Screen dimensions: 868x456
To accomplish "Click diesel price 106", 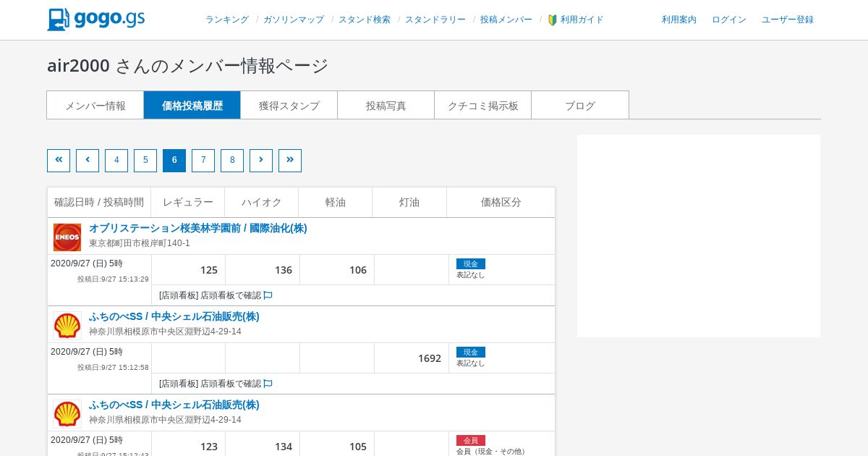I will (358, 270).
